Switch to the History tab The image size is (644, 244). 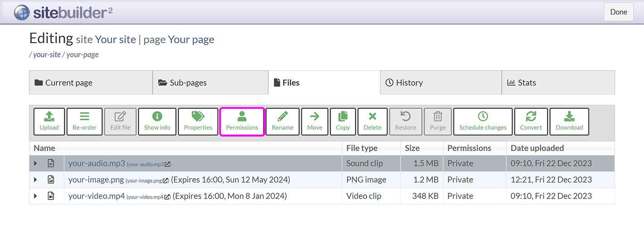[x=440, y=83]
